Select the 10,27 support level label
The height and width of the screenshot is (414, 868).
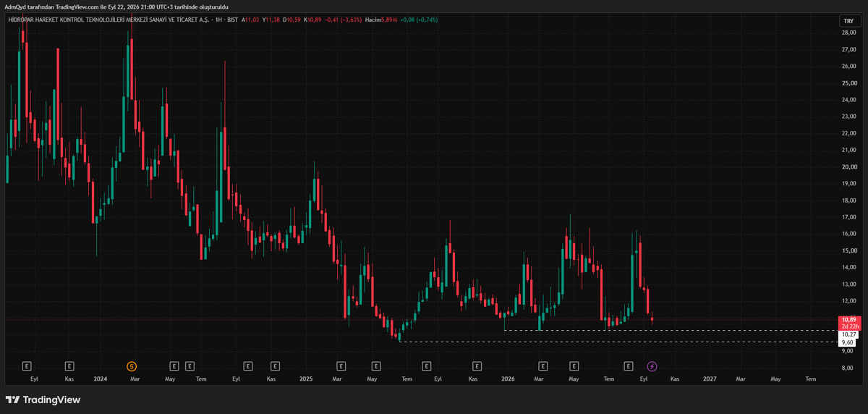(x=848, y=334)
